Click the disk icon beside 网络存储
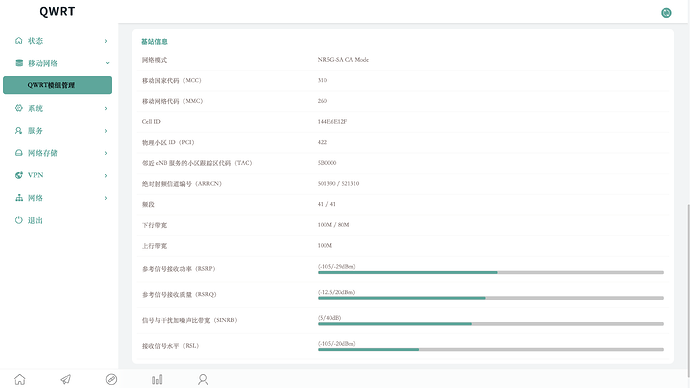 pos(18,153)
